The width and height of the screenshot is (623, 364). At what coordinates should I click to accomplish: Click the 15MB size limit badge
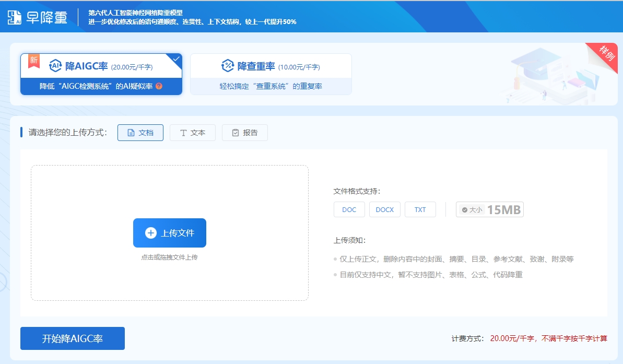pyautogui.click(x=490, y=209)
